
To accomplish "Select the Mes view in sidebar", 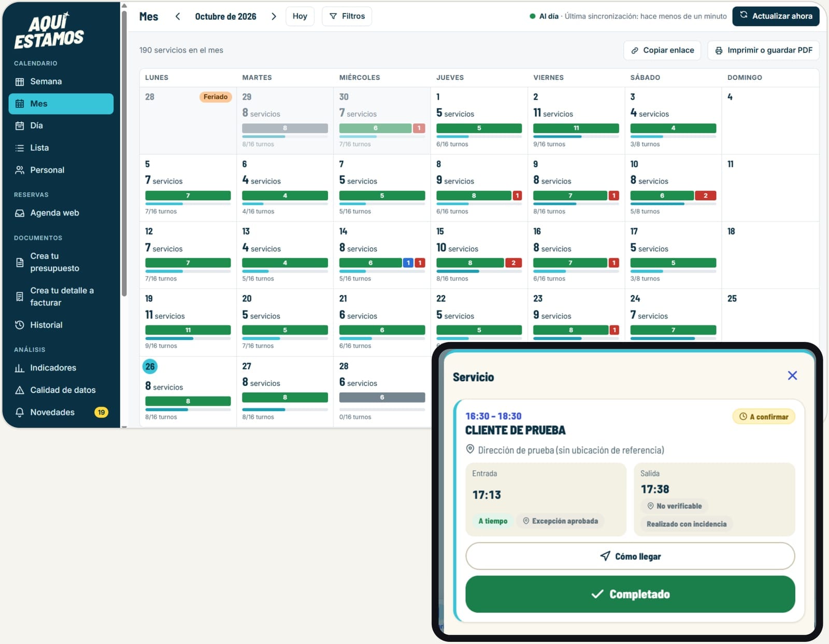I will point(61,104).
